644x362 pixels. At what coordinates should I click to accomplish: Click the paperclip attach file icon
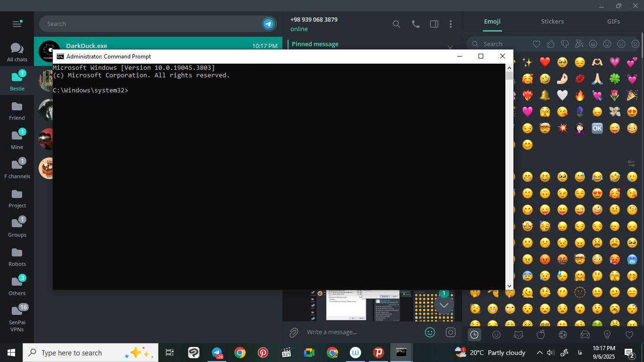[294, 332]
